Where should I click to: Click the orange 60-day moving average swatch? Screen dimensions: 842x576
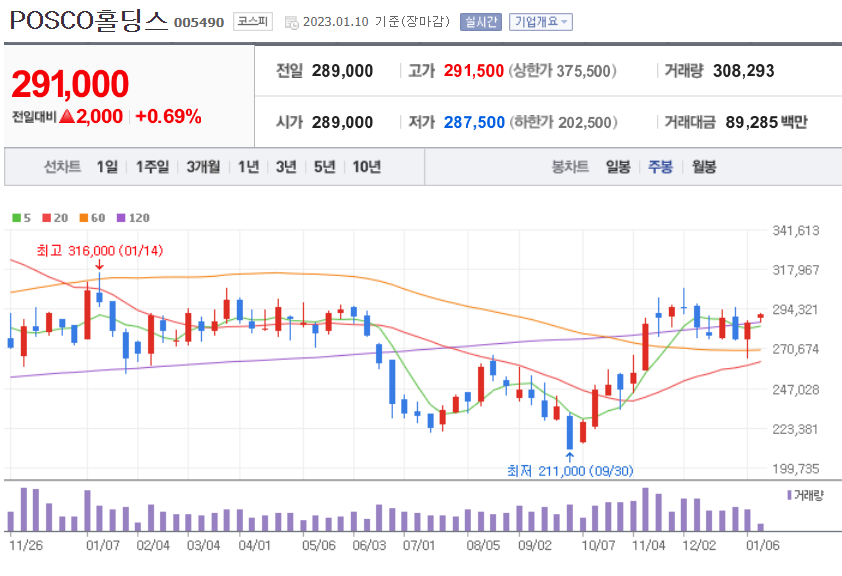click(x=84, y=218)
